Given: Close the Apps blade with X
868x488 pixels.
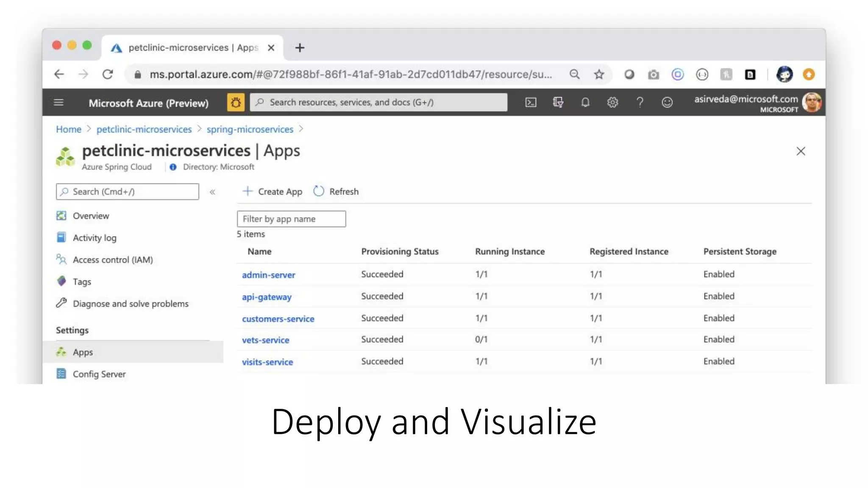Looking at the screenshot, I should click(801, 151).
